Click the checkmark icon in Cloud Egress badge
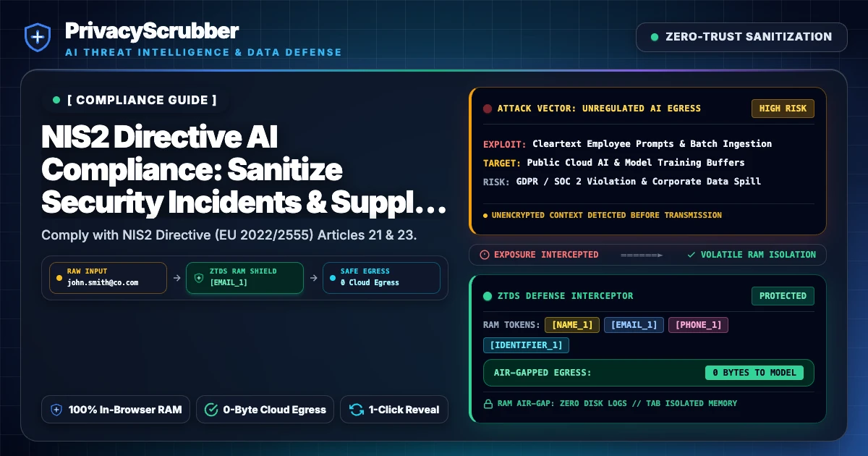868x456 pixels. click(x=211, y=410)
